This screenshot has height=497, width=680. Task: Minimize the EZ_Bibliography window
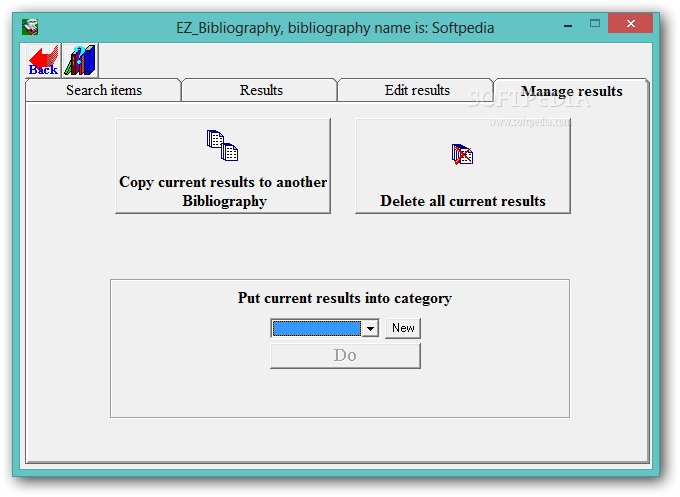(x=568, y=25)
